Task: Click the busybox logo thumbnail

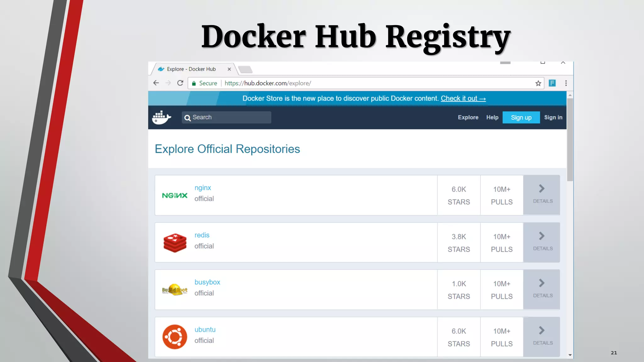Action: 175,289
